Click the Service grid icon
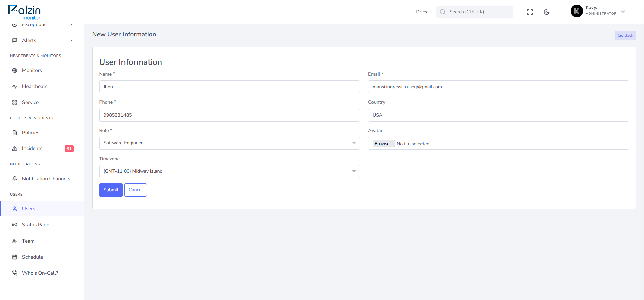This screenshot has width=644, height=300. pyautogui.click(x=15, y=102)
